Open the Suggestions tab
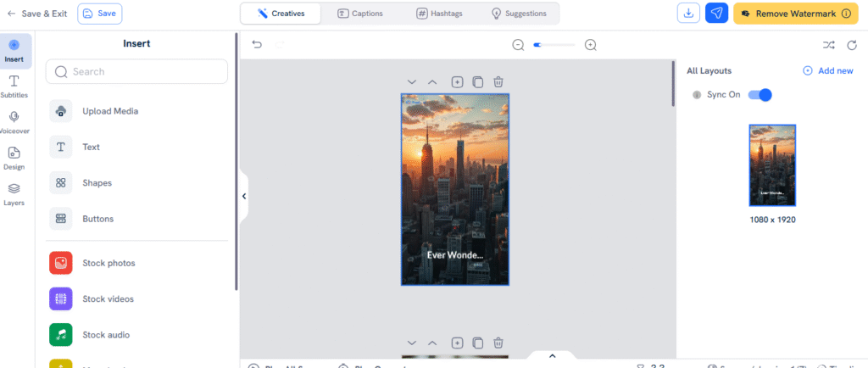The width and height of the screenshot is (868, 368). tap(519, 14)
